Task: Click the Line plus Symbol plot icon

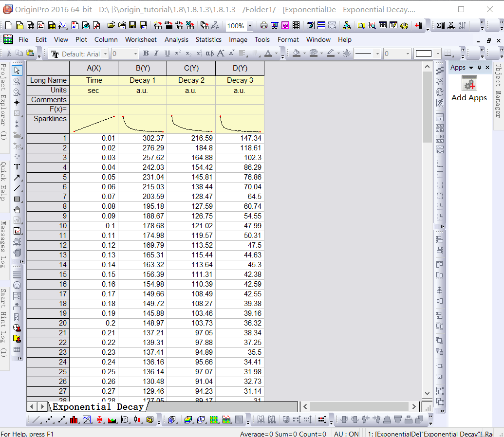Action: [x=61, y=419]
